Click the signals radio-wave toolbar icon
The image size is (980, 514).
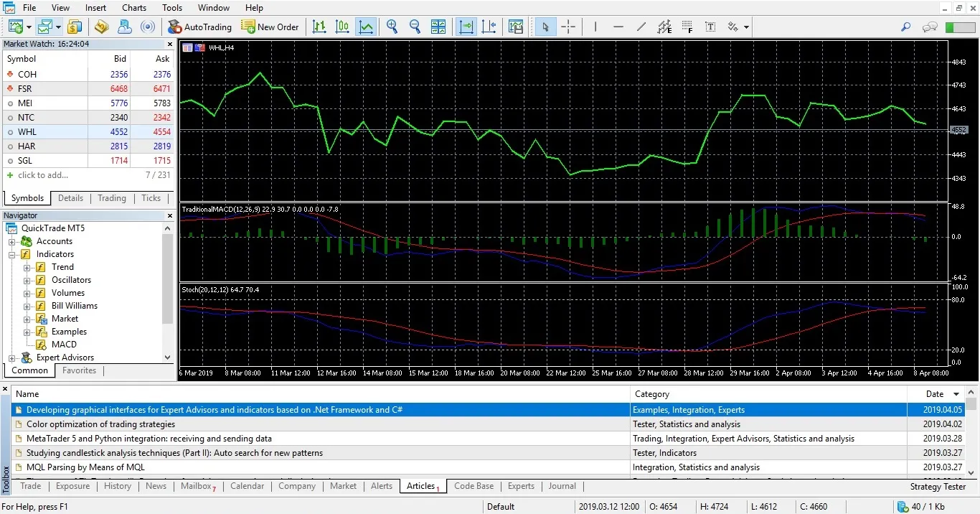pyautogui.click(x=148, y=27)
